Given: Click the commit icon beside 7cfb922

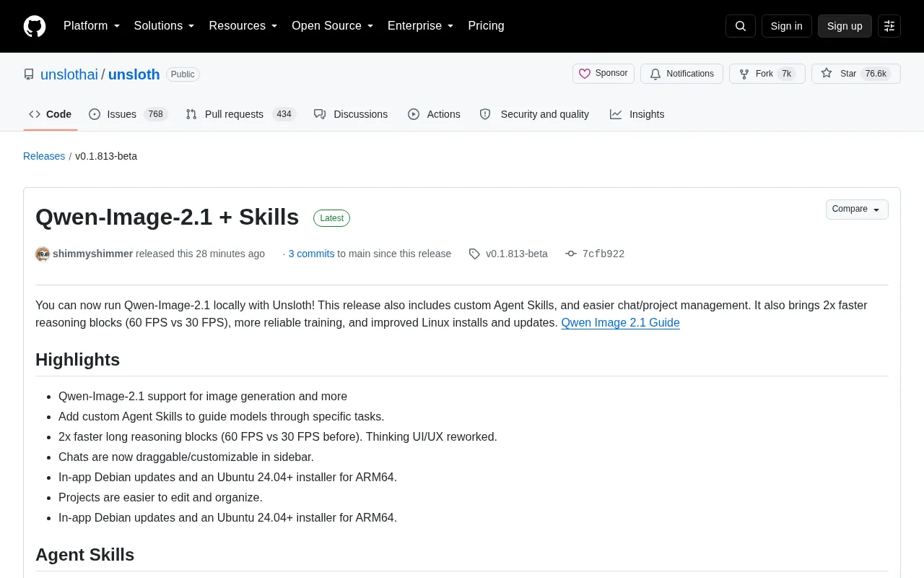Looking at the screenshot, I should click(571, 254).
